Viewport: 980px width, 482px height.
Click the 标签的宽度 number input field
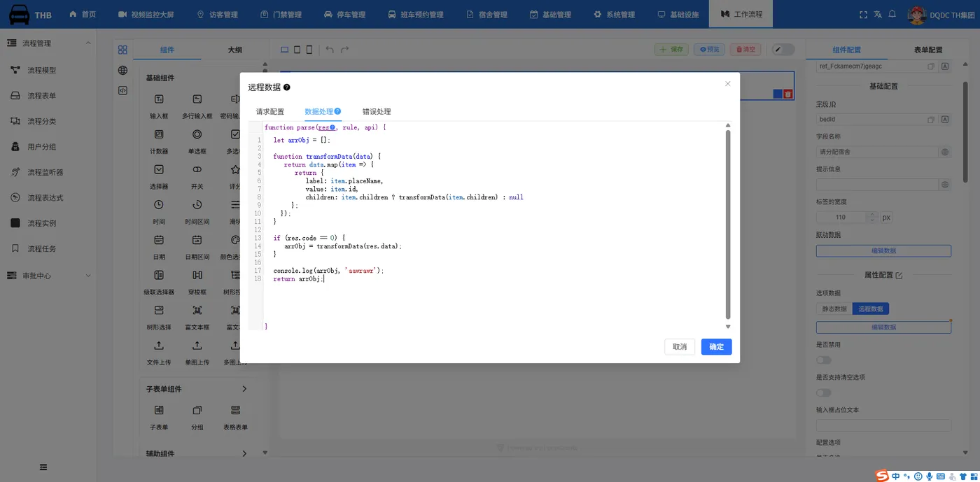pyautogui.click(x=841, y=217)
